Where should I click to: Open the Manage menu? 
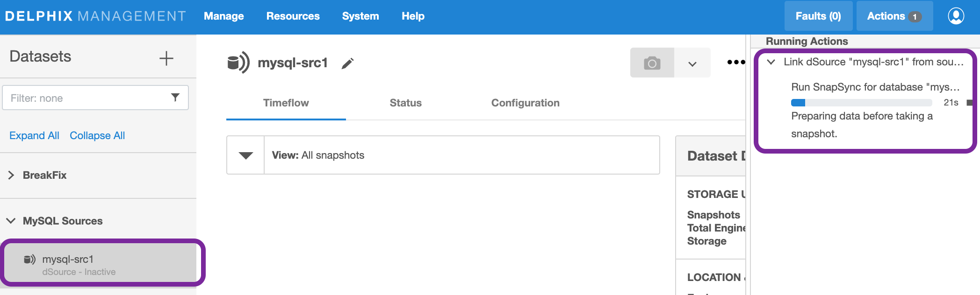point(223,16)
